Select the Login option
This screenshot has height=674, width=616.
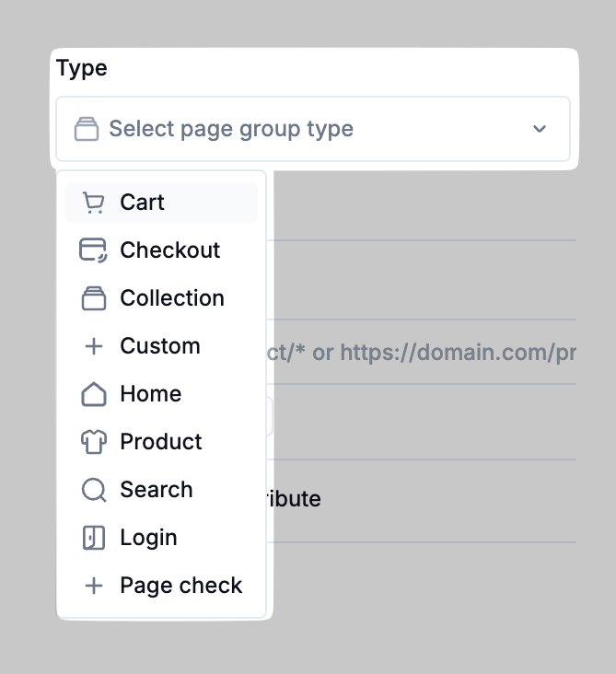pyautogui.click(x=149, y=538)
